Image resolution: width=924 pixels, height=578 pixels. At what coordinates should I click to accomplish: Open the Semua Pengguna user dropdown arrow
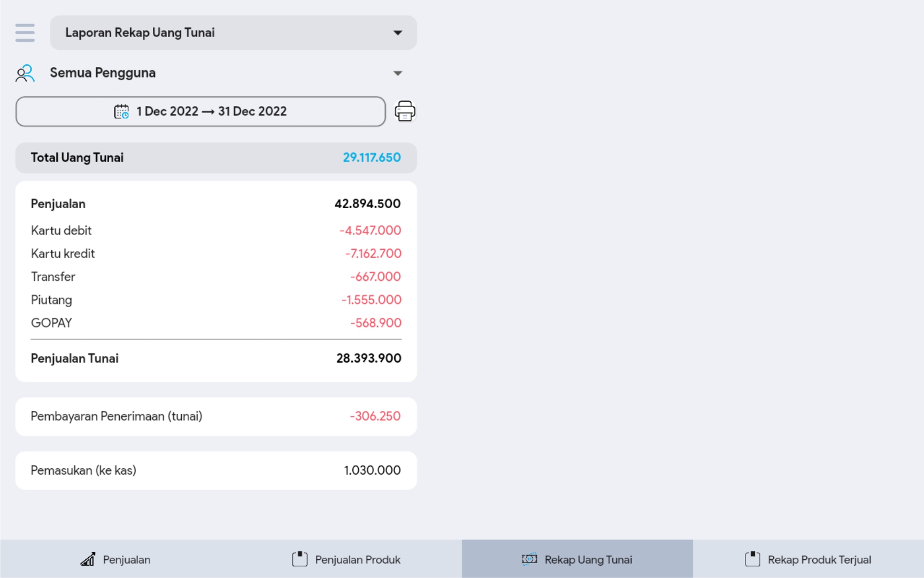tap(397, 73)
